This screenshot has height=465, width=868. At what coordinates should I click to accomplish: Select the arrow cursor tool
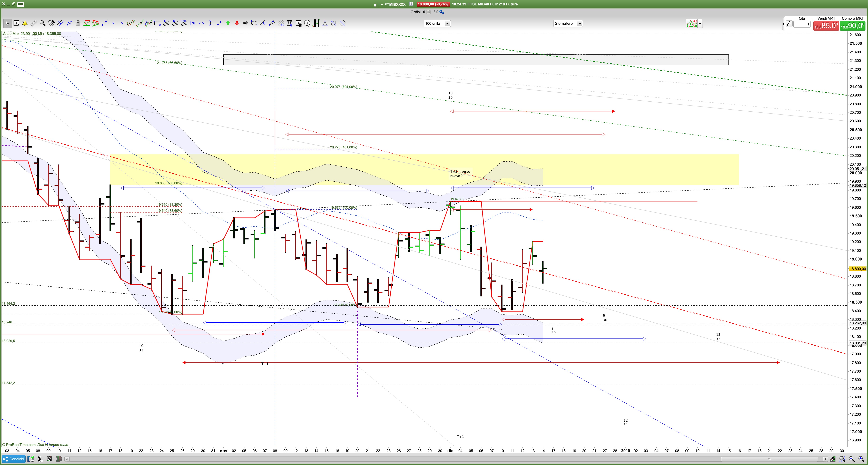(x=7, y=23)
